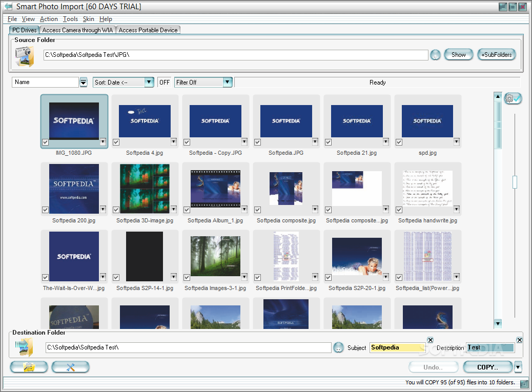Click the app icon in title bar

tap(8, 7)
